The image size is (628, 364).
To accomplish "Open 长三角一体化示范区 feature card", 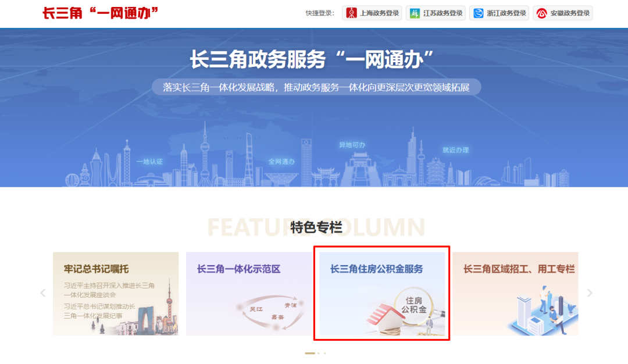I will 249,294.
